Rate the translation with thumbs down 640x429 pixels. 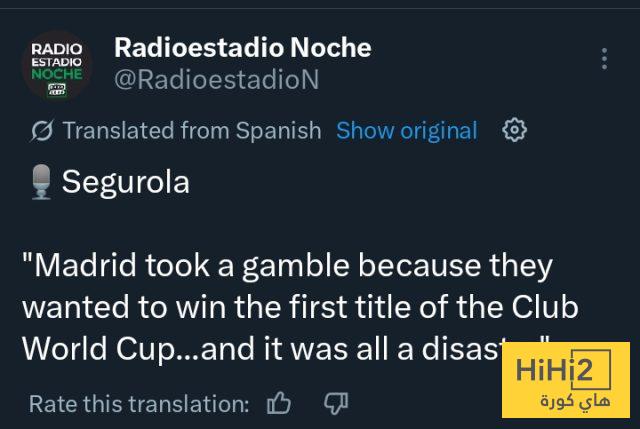pyautogui.click(x=336, y=403)
